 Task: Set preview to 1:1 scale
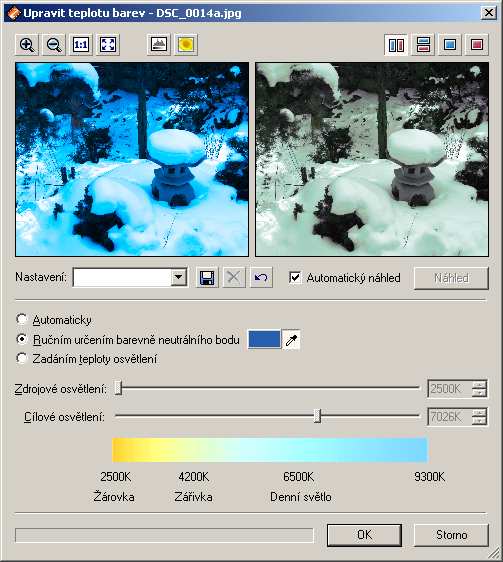(81, 45)
